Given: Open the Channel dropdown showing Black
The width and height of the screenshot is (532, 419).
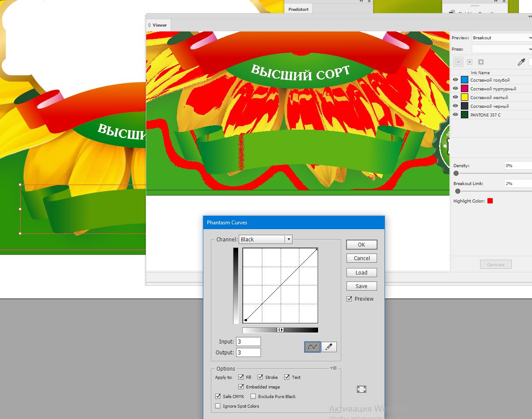Looking at the screenshot, I should [x=265, y=239].
